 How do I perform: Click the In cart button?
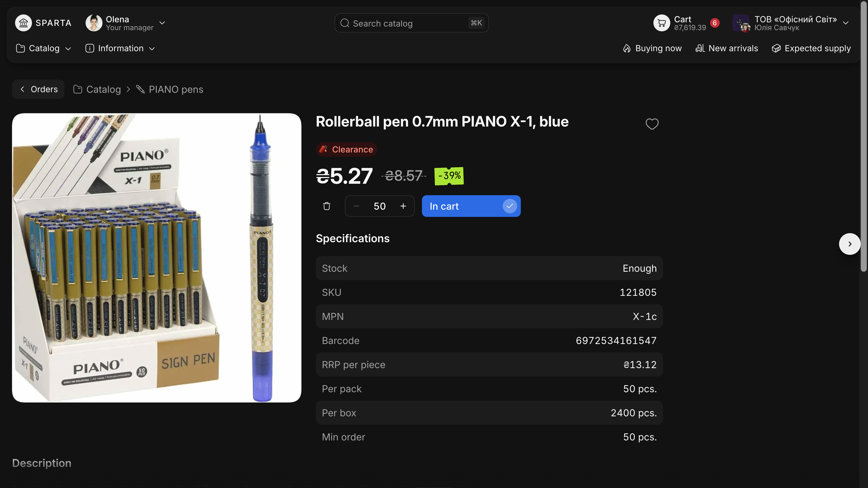471,206
